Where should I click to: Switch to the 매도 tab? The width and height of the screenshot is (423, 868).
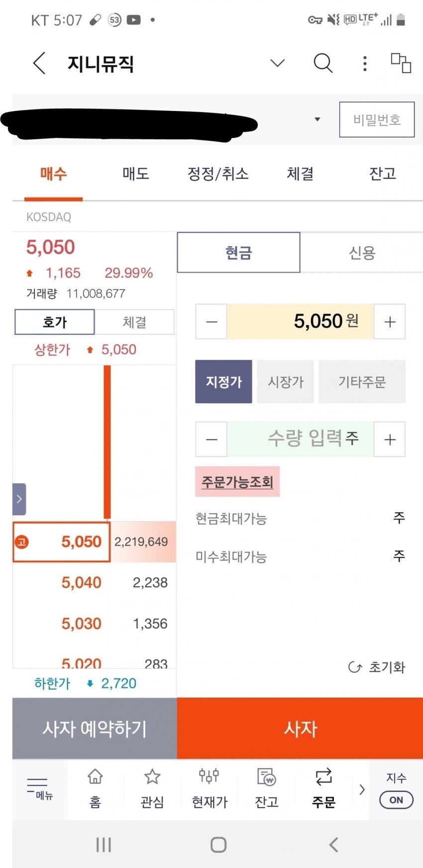pyautogui.click(x=135, y=174)
